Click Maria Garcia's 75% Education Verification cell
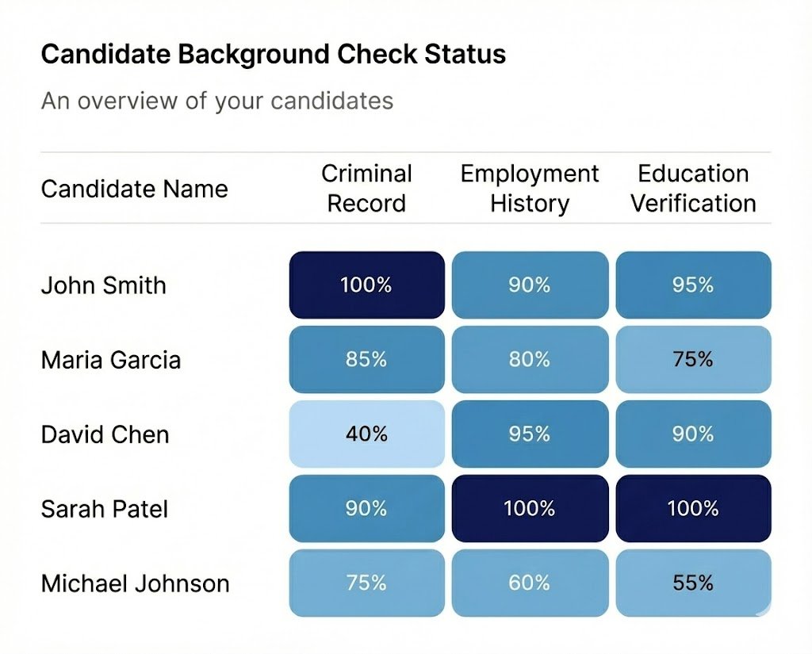This screenshot has height=654, width=812. (x=693, y=360)
